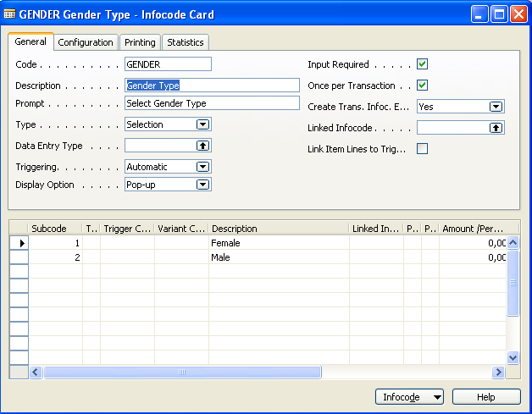Screen dimensions: 532x414
Task: Maximize the Infocode Card window
Action: click(x=501, y=14)
